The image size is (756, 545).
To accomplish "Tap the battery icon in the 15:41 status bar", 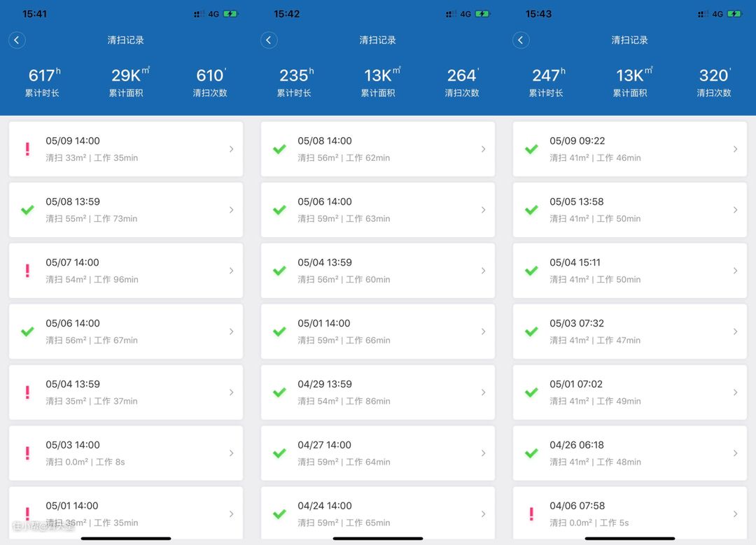I will [x=230, y=14].
